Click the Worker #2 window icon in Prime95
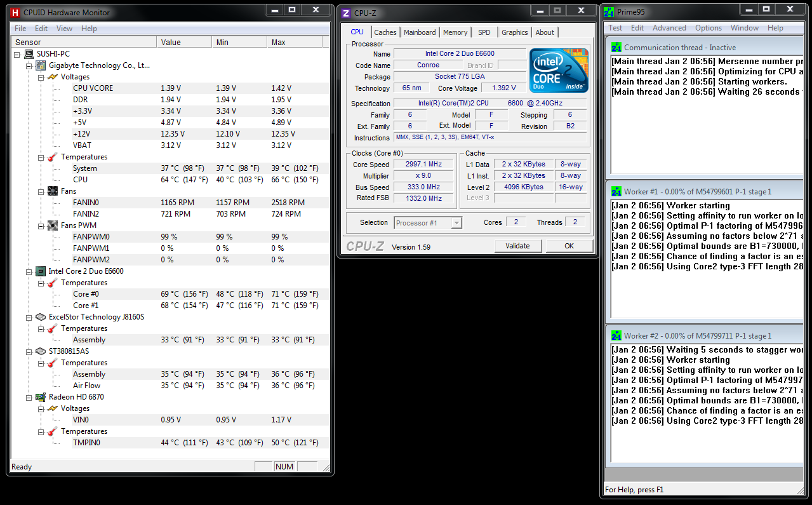The height and width of the screenshot is (505, 812). [x=616, y=336]
